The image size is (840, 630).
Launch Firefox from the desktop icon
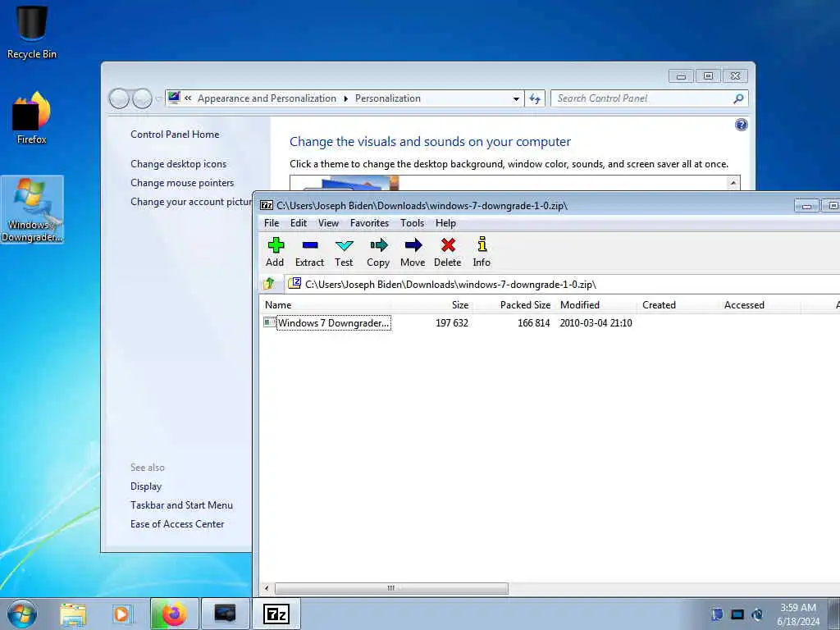[x=32, y=118]
